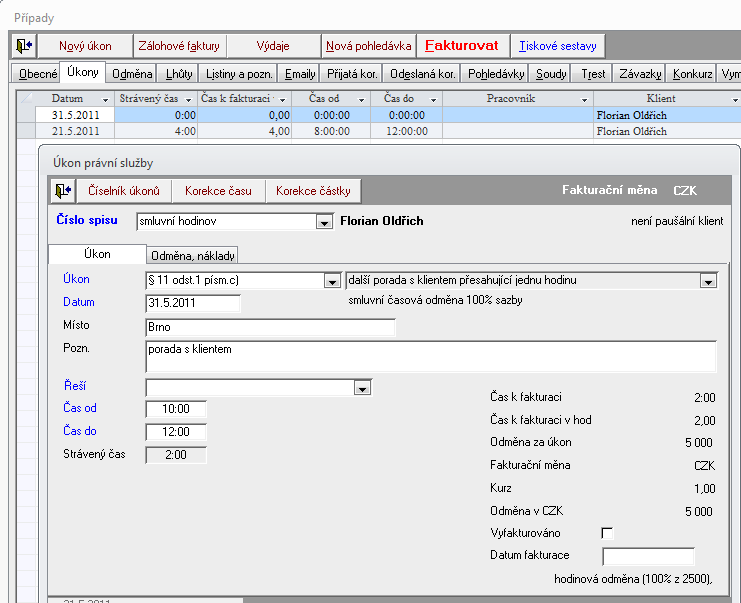This screenshot has width=741, height=603.
Task: Open the Úkon paragraph dropdown
Action: (x=332, y=281)
